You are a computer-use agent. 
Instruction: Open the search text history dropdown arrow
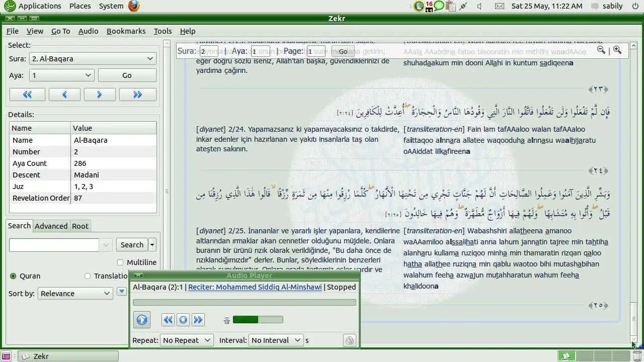pyautogui.click(x=106, y=245)
